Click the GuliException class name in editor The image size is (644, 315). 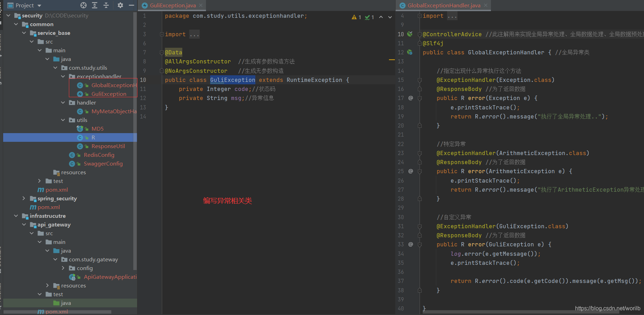232,80
